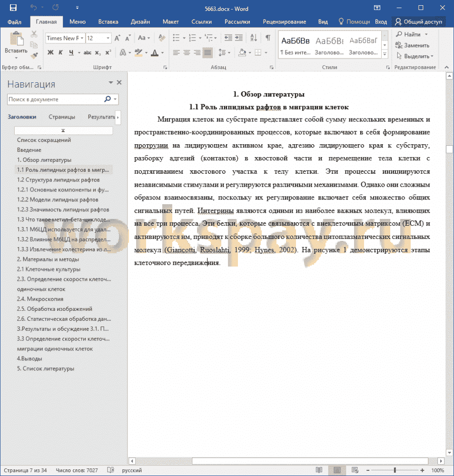
Task: Open the spelling check icon in status bar
Action: pos(111,470)
